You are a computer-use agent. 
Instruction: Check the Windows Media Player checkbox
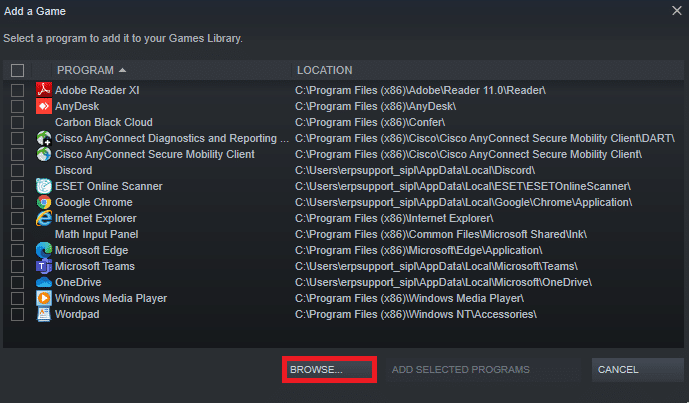[18, 298]
